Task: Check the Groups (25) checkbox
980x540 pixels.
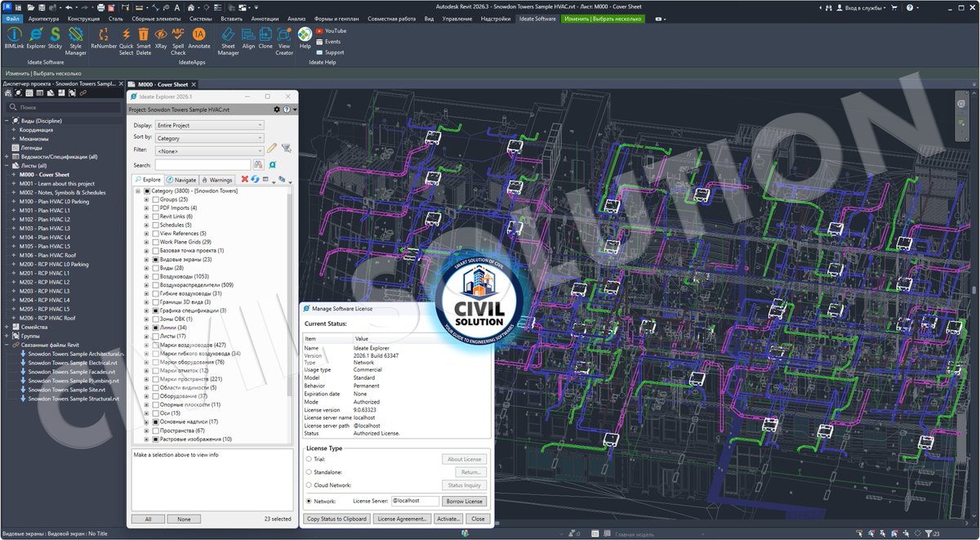Action: pos(155,199)
